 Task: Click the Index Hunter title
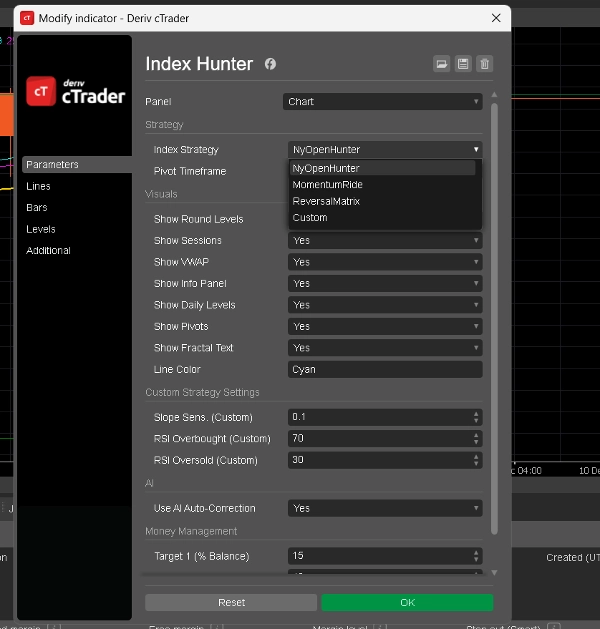[199, 64]
